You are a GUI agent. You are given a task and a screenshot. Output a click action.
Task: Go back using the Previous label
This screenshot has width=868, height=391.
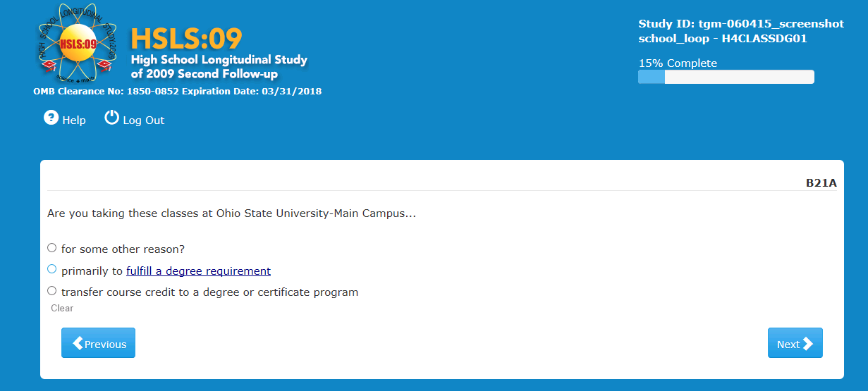click(x=105, y=345)
